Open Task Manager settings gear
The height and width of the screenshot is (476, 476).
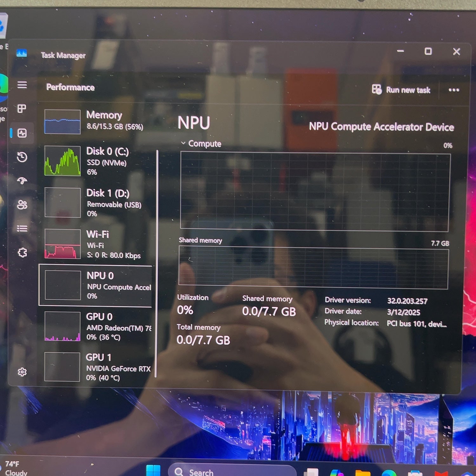22,372
